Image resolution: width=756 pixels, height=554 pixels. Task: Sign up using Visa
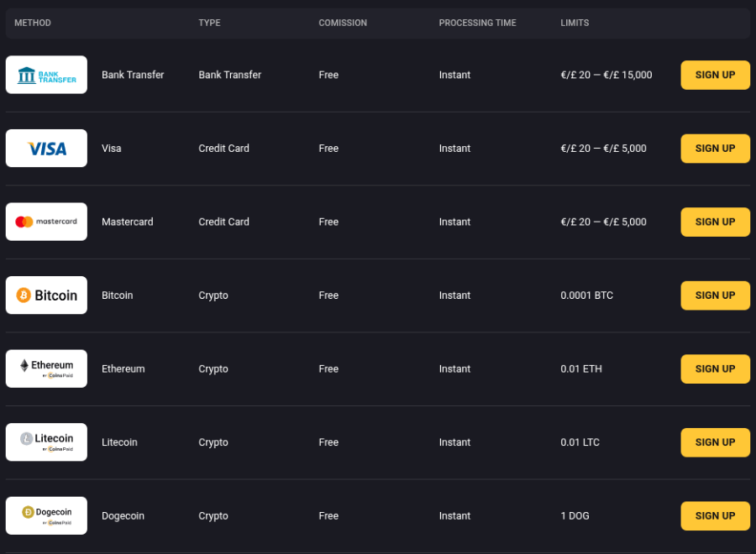(715, 148)
